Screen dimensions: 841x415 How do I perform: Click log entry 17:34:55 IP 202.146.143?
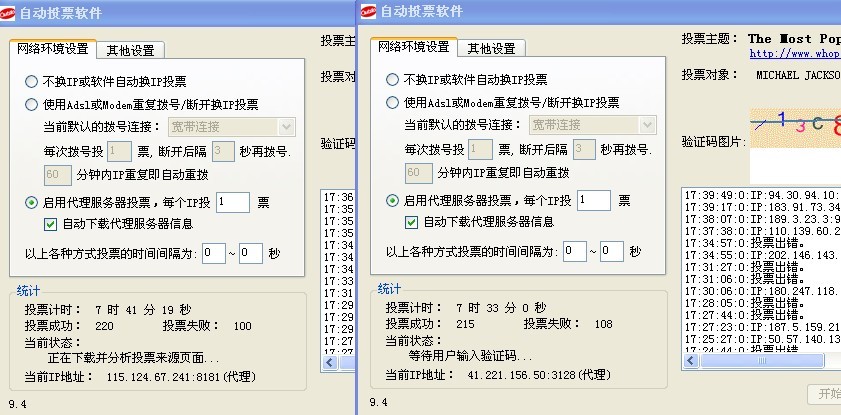pyautogui.click(x=763, y=255)
